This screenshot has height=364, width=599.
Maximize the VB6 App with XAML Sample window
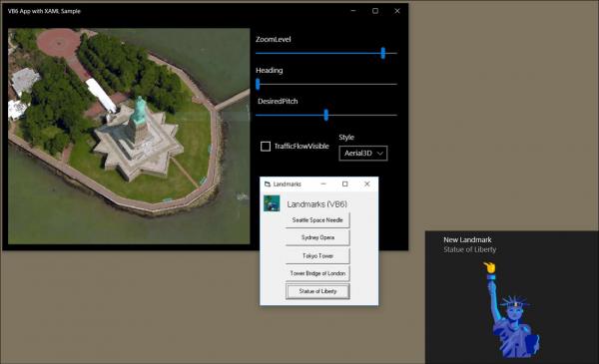pos(375,11)
